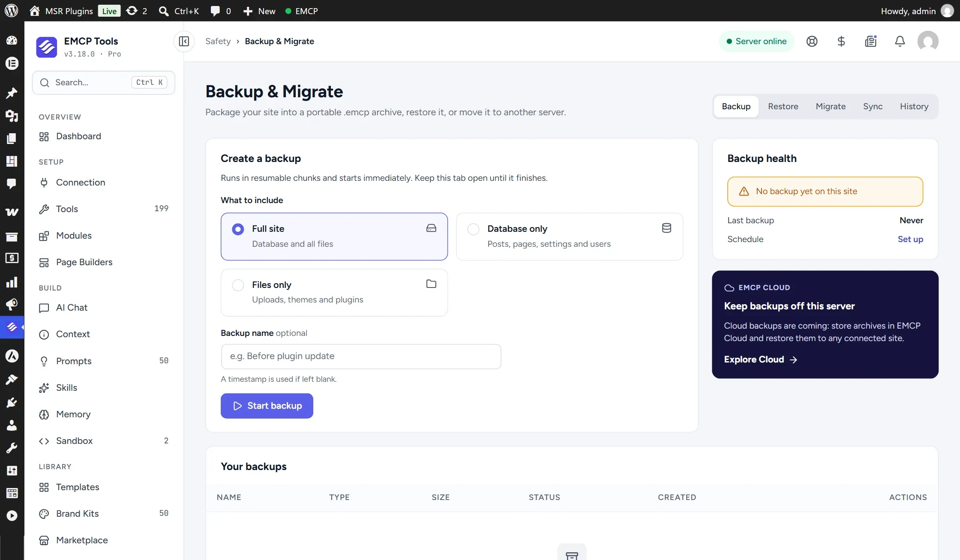Open the news feed icon in header
This screenshot has width=960, height=560.
870,41
